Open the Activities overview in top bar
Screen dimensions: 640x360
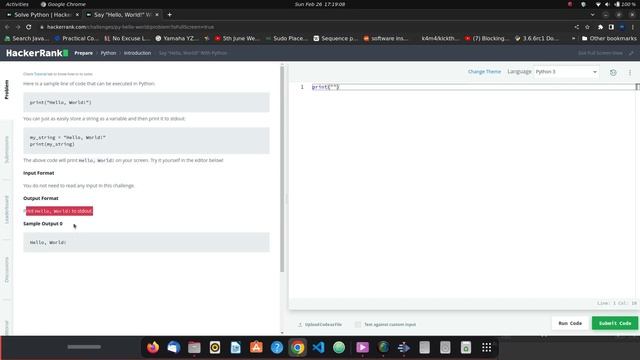[17, 4]
